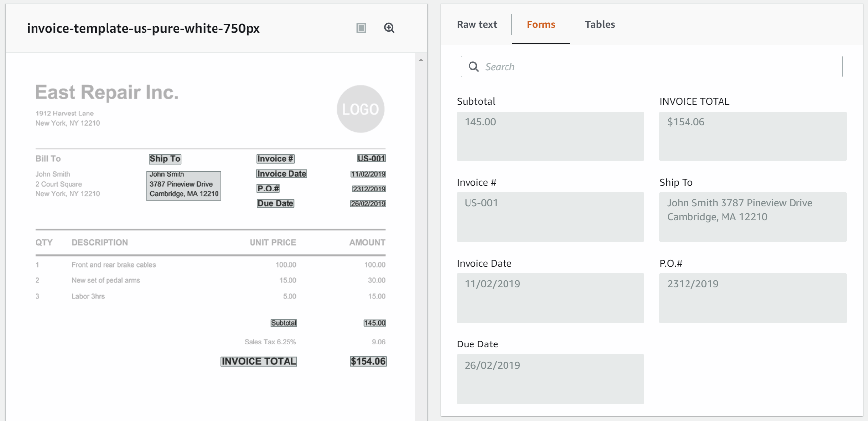Viewport: 868px width, 421px height.
Task: Click the Sales Tax 6.25% label
Action: 270,342
